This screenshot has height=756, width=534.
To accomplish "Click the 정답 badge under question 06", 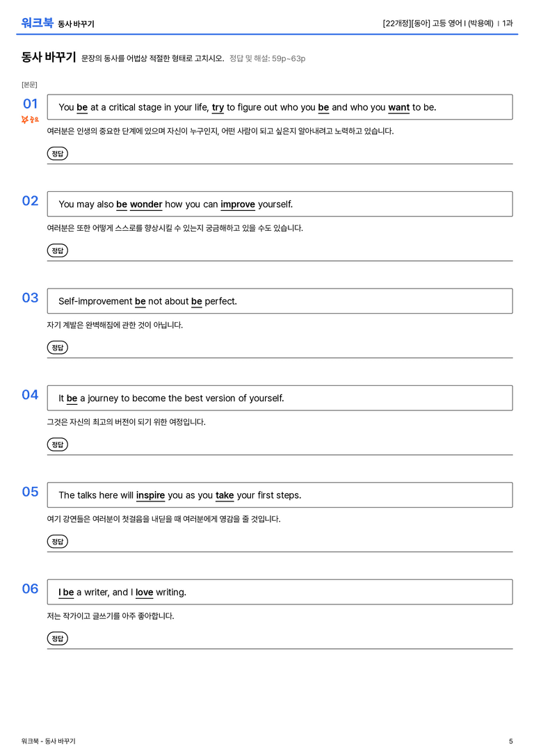I will (57, 638).
